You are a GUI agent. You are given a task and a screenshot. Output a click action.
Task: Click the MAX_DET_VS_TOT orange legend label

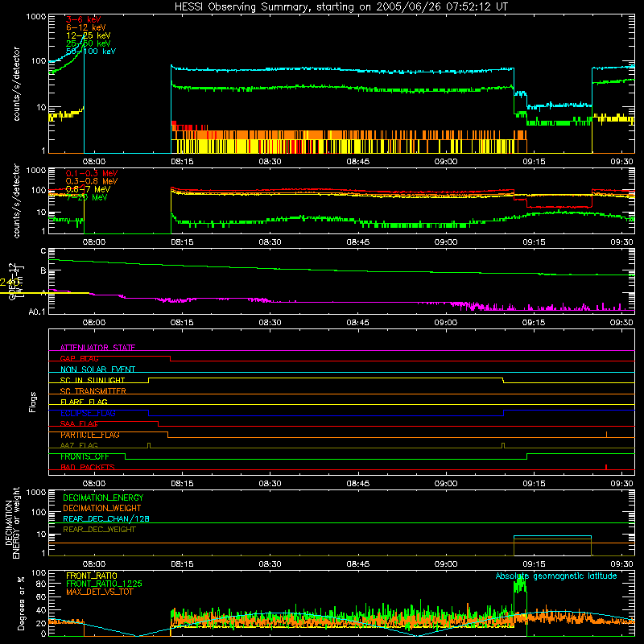99,592
